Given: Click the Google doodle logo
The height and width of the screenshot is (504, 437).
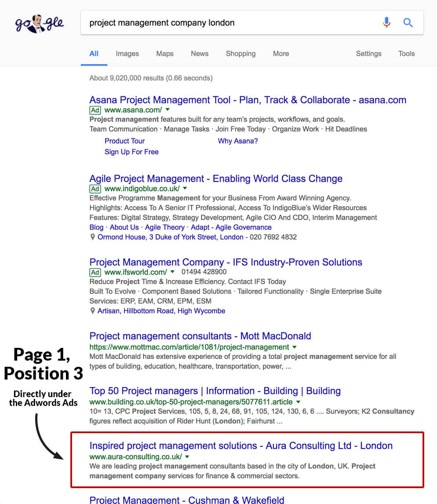Looking at the screenshot, I should (39, 23).
